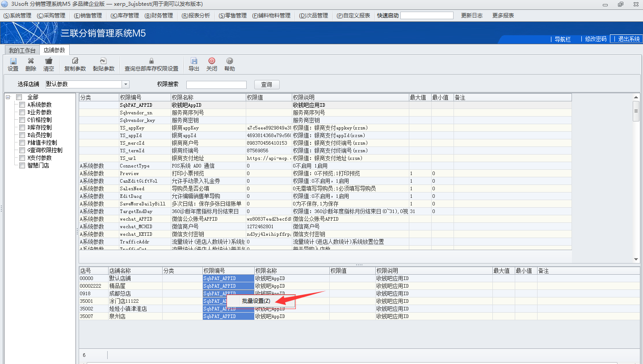
Task: Switch to the 我的工作台 tab
Action: coord(22,50)
